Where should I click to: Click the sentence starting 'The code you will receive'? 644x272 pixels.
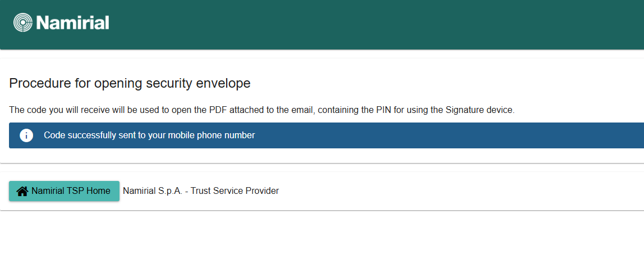tap(261, 110)
